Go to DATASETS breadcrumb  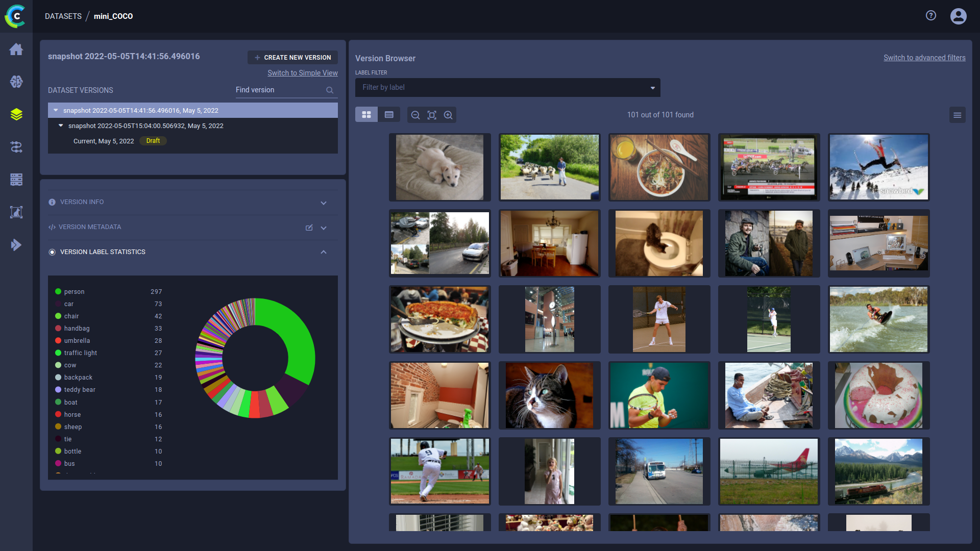click(x=63, y=16)
